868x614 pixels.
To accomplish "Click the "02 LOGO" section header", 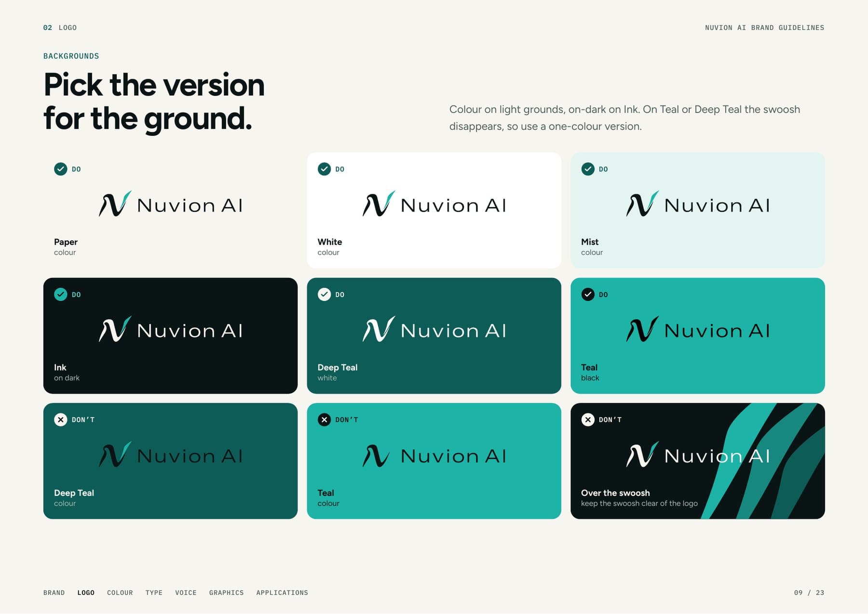I will [x=60, y=27].
